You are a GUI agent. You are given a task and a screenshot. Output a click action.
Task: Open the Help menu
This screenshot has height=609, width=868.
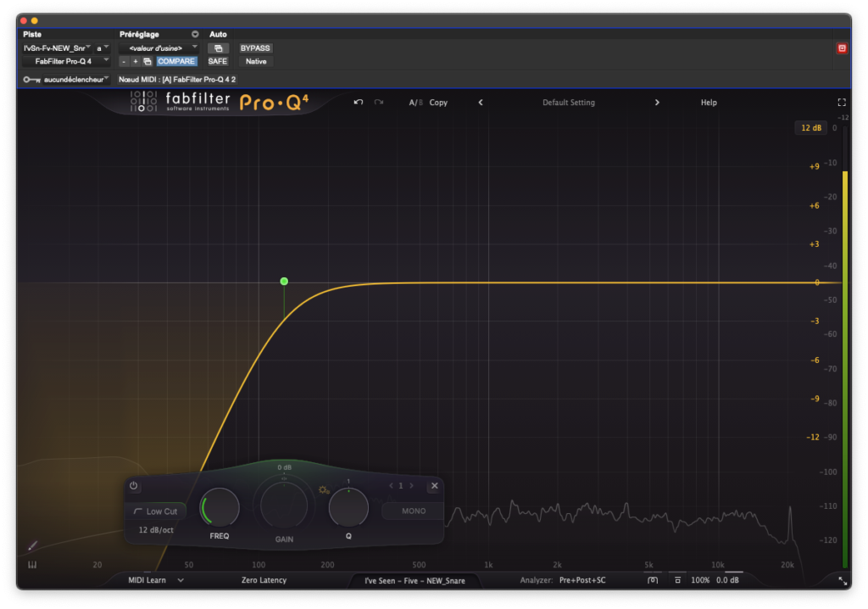pos(709,103)
